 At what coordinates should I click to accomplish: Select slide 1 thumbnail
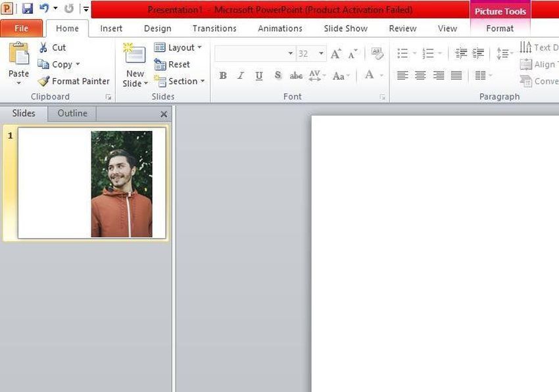click(x=91, y=184)
